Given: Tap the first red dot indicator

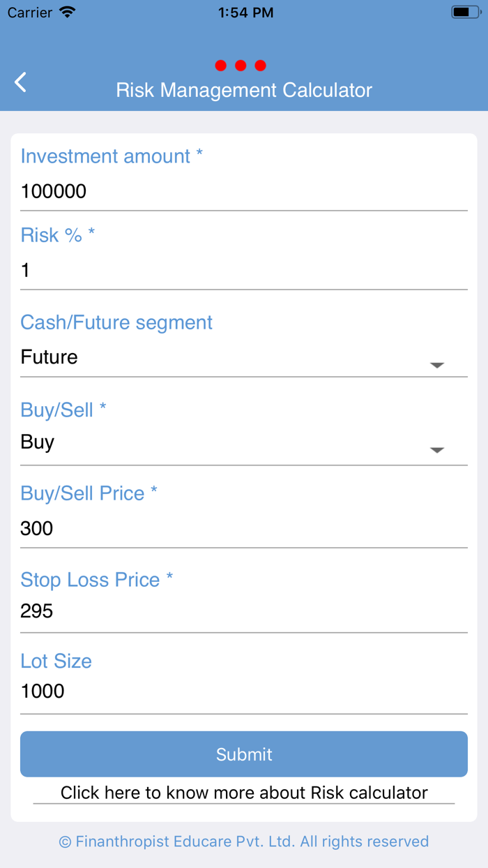Looking at the screenshot, I should tap(220, 65).
